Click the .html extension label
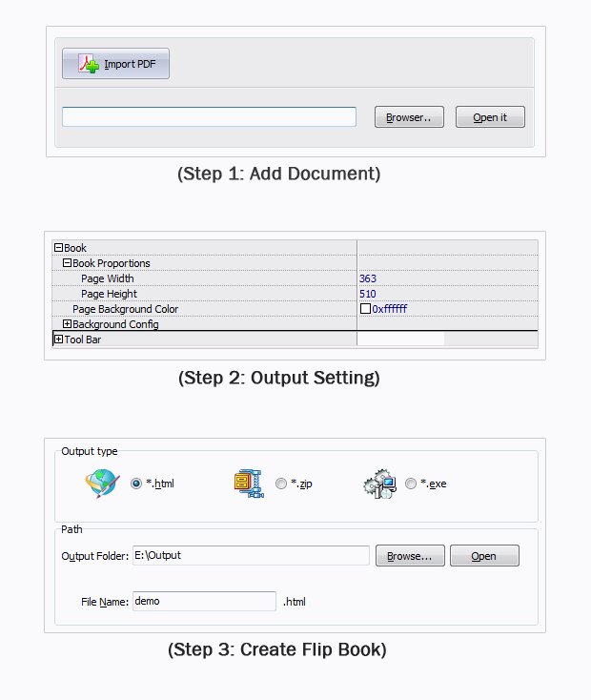591x700 pixels. pyautogui.click(x=295, y=602)
